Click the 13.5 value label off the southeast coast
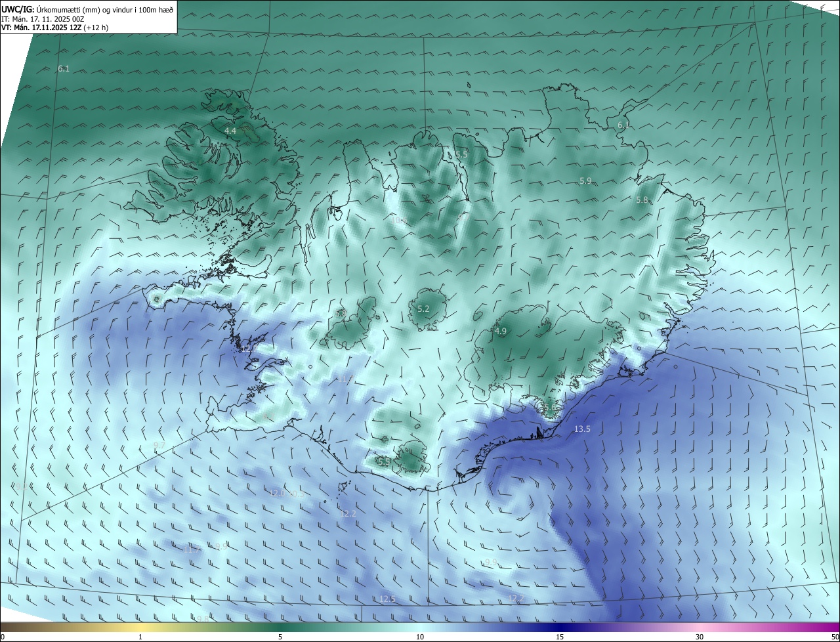This screenshot has height=642, width=840. point(582,429)
